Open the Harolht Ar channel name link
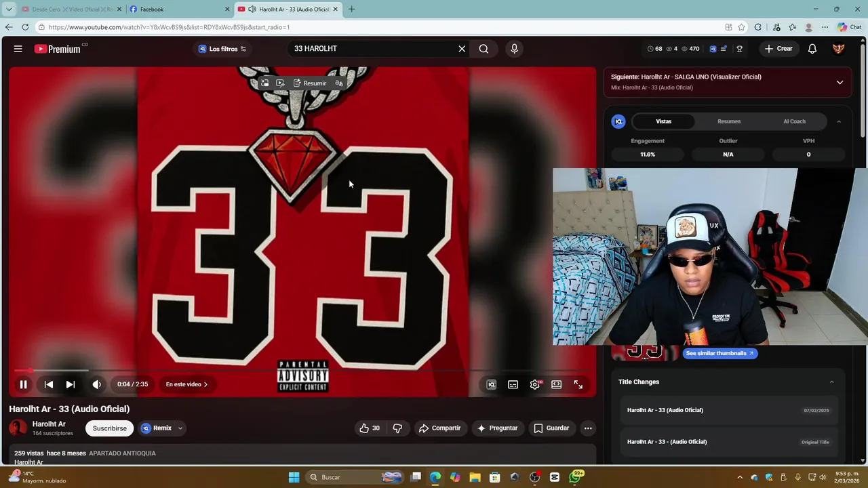The width and height of the screenshot is (868, 488). click(49, 424)
